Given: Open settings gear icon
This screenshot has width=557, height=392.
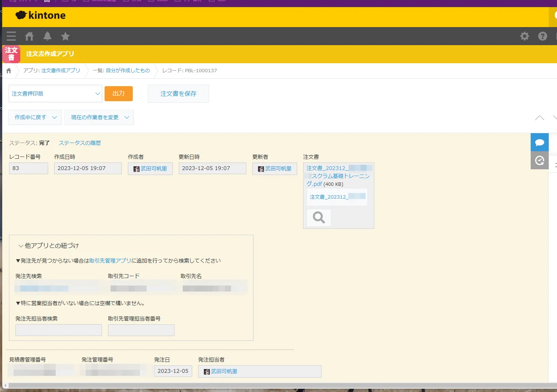Looking at the screenshot, I should click(x=524, y=36).
